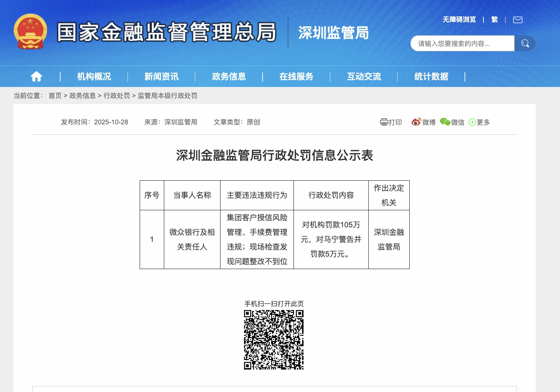Click the 打印 text link

coord(395,122)
